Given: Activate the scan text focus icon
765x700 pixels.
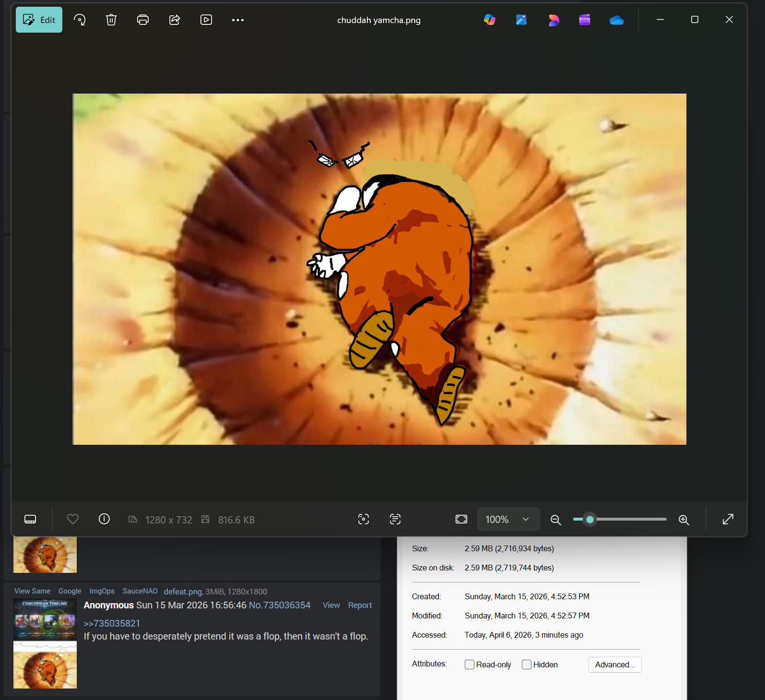Looking at the screenshot, I should [x=364, y=519].
